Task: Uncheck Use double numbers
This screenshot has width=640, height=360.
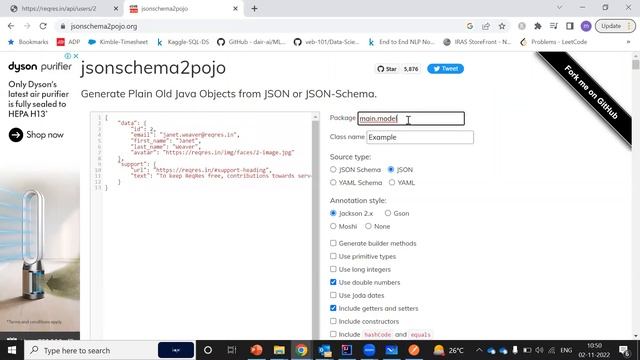Action: click(x=333, y=282)
